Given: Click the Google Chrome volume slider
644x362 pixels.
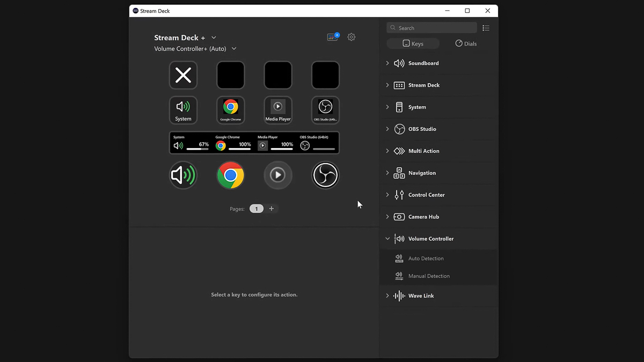Looking at the screenshot, I should coord(239,149).
